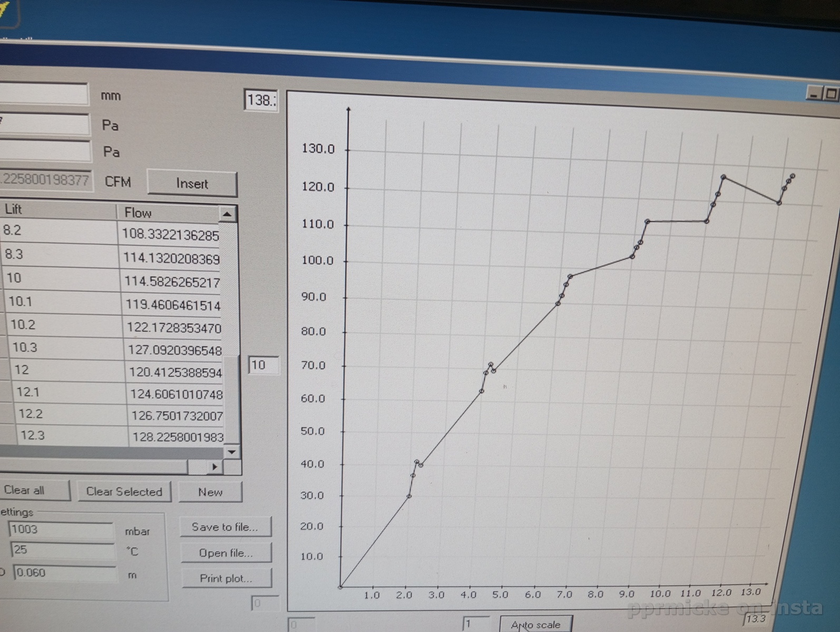840x632 pixels.
Task: Print the graph via Print plot
Action: [226, 578]
